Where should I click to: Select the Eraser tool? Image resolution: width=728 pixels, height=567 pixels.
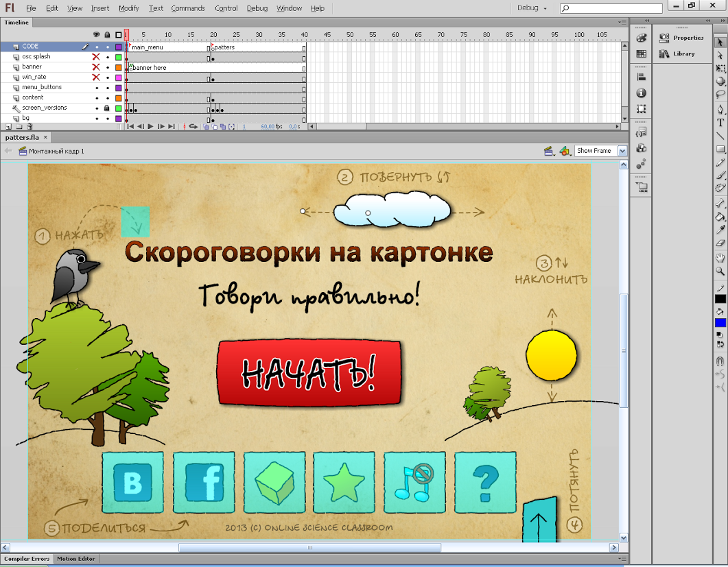click(x=720, y=243)
